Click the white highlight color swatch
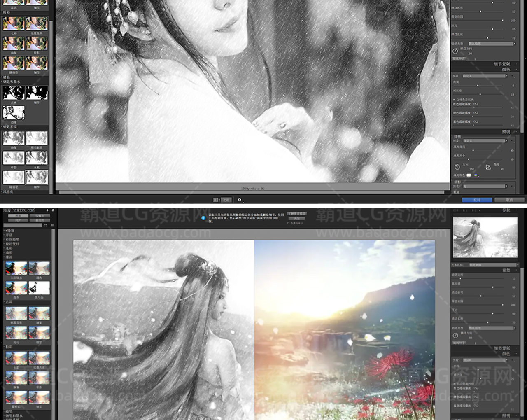 (x=469, y=175)
